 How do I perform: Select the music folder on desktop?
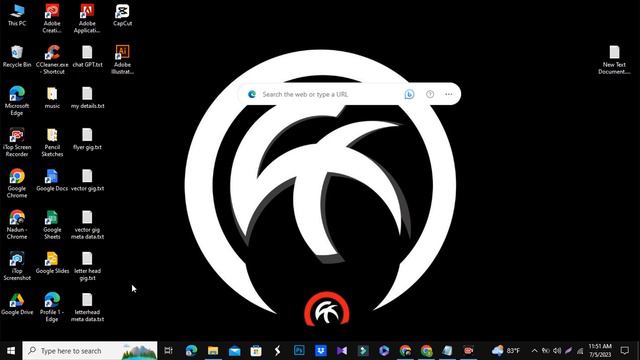pos(52,98)
